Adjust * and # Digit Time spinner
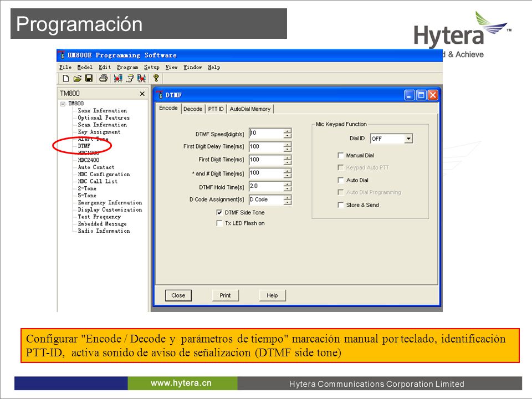The image size is (532, 399). coord(288,173)
